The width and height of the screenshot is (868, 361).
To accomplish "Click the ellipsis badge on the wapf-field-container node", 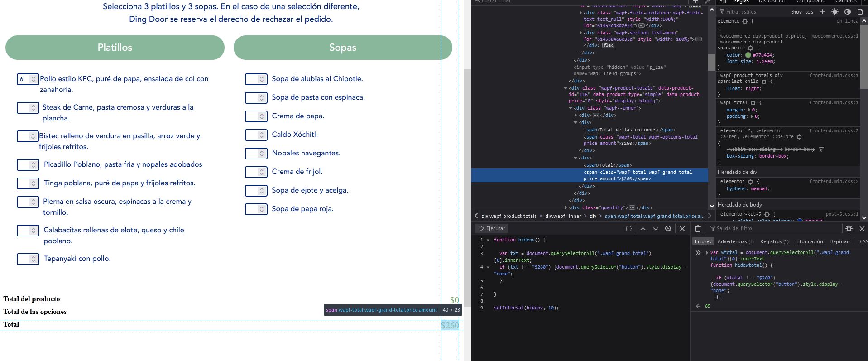I will (642, 26).
